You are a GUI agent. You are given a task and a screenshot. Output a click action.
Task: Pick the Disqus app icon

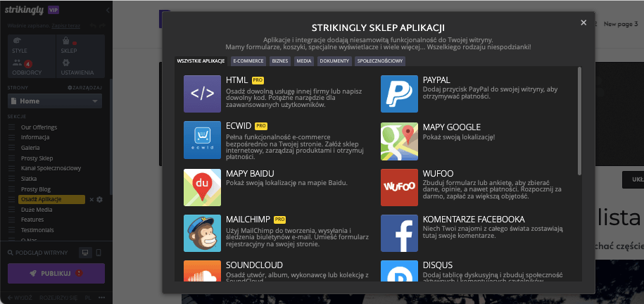399,271
